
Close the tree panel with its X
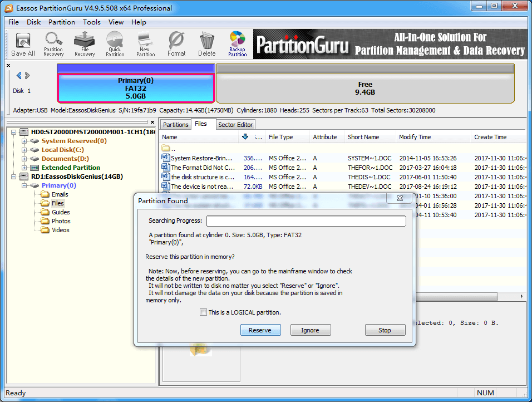click(152, 122)
